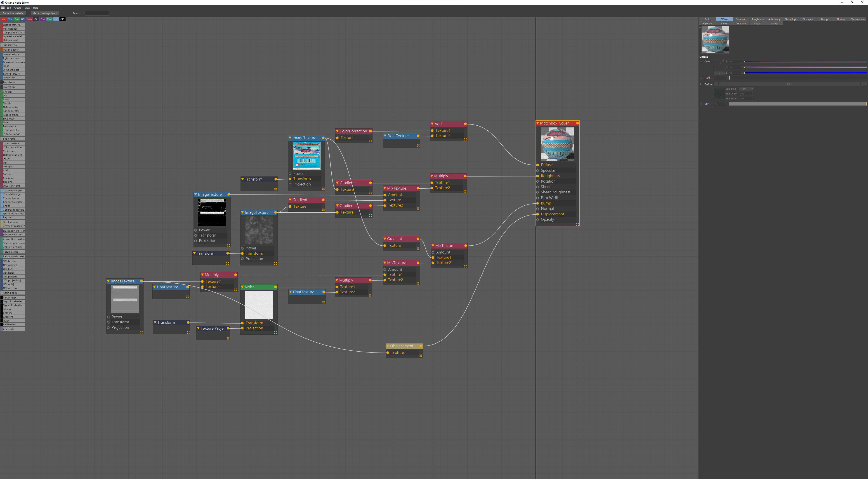Click the Float value input field

720,78
